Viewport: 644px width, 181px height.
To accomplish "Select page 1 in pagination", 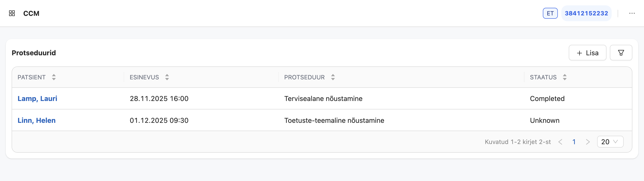I will 574,142.
